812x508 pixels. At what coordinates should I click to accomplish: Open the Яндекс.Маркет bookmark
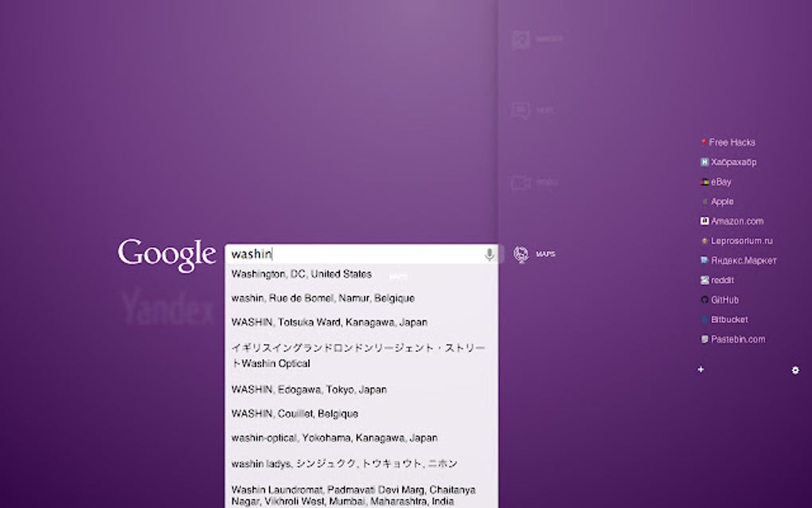coord(739,260)
